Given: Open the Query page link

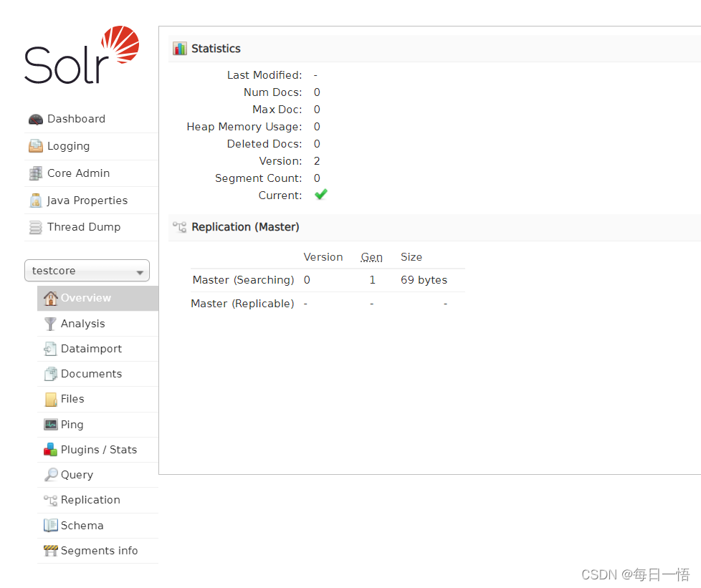Looking at the screenshot, I should [77, 475].
